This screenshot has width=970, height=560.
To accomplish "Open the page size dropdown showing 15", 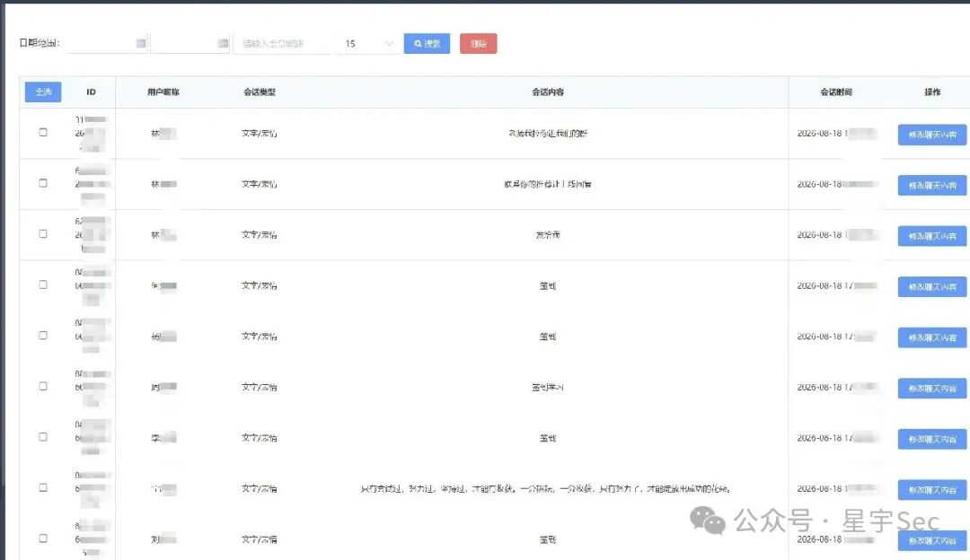I will pyautogui.click(x=368, y=43).
